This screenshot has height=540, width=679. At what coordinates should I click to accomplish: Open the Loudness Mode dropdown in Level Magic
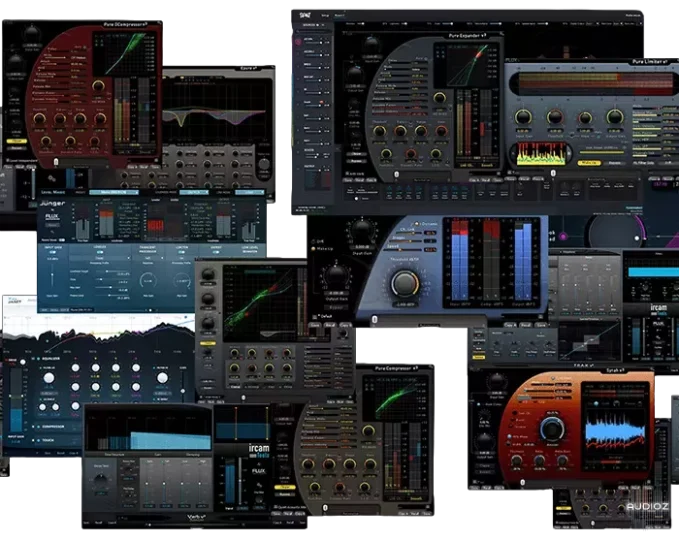(194, 192)
